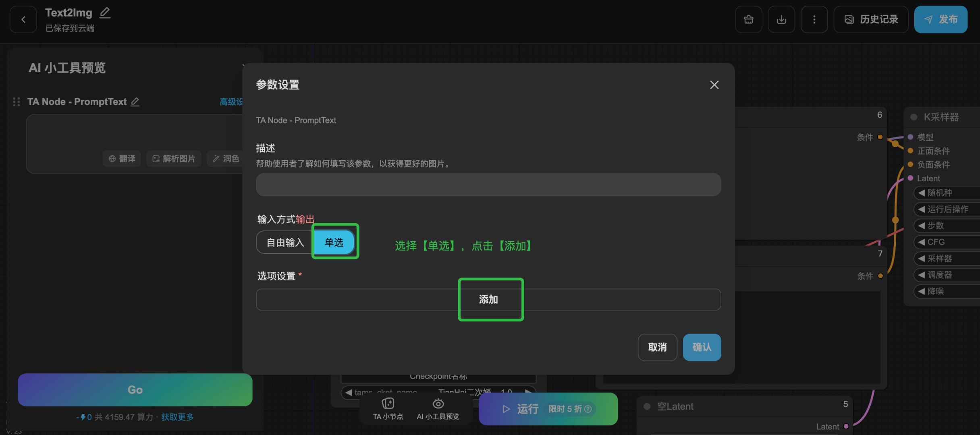Screen dimensions: 980x435
Task: Click pencil icon beside Text2Img title
Action: pos(105,13)
